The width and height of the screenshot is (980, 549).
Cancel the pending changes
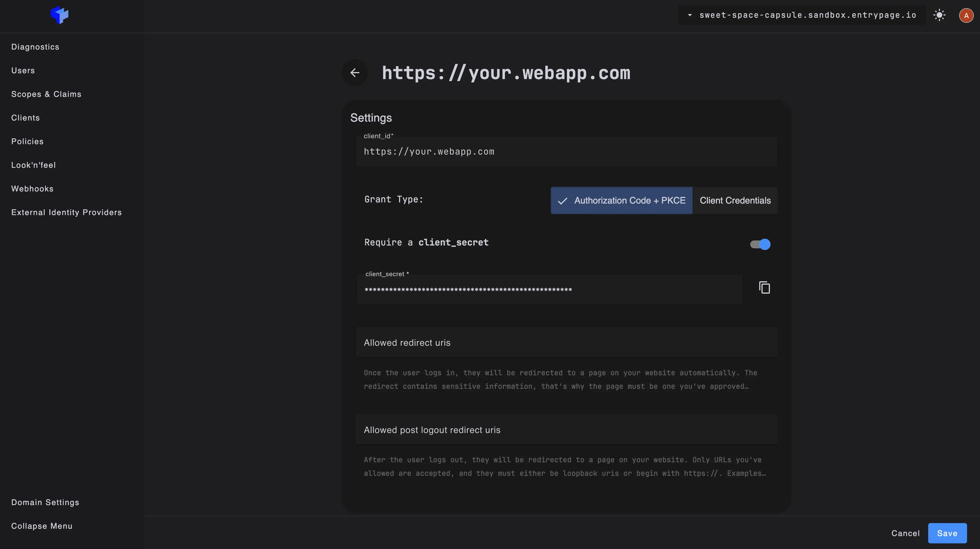[x=905, y=533]
